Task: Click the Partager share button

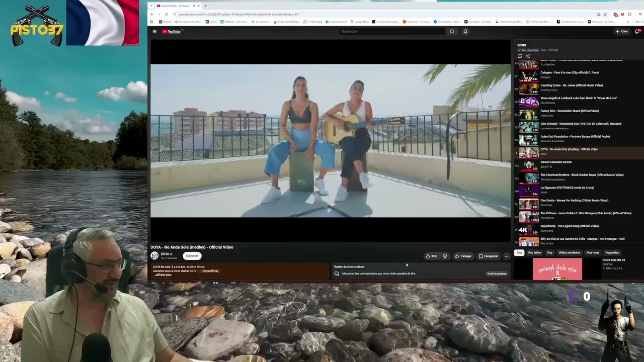Action: click(463, 256)
